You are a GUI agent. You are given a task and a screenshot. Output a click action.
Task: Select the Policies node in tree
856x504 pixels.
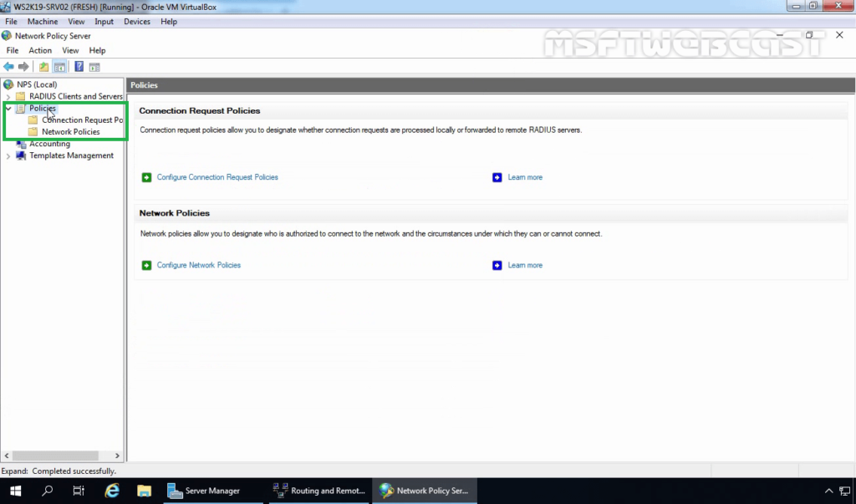[43, 108]
